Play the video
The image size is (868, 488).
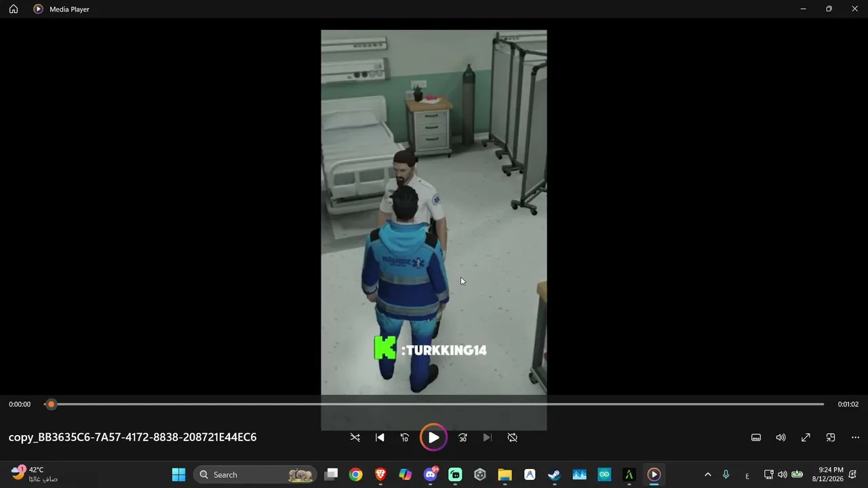433,438
